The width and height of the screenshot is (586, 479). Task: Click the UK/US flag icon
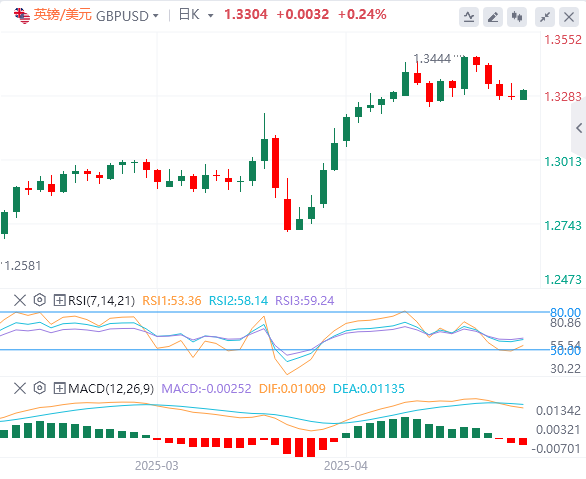22,16
